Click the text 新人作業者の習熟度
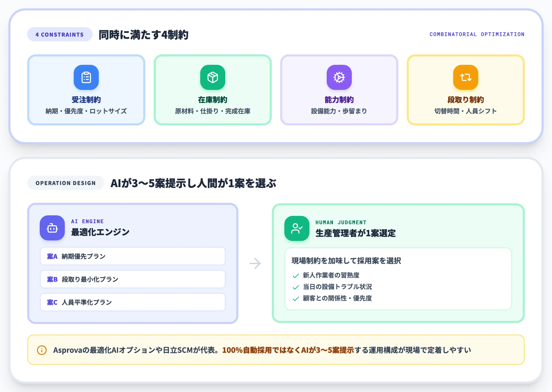The image size is (552, 392). [x=331, y=275]
